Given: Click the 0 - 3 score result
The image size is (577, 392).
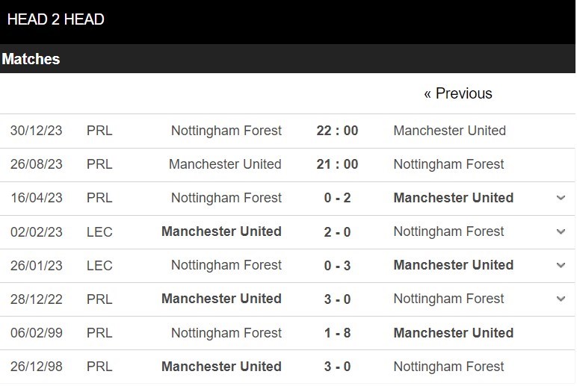Looking at the screenshot, I should [337, 265].
